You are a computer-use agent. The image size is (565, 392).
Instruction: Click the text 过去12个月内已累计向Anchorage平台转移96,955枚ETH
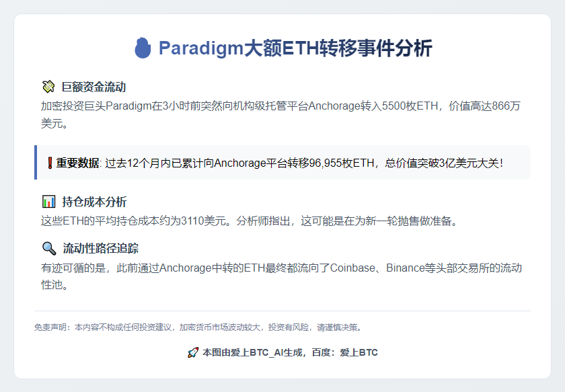(x=239, y=163)
